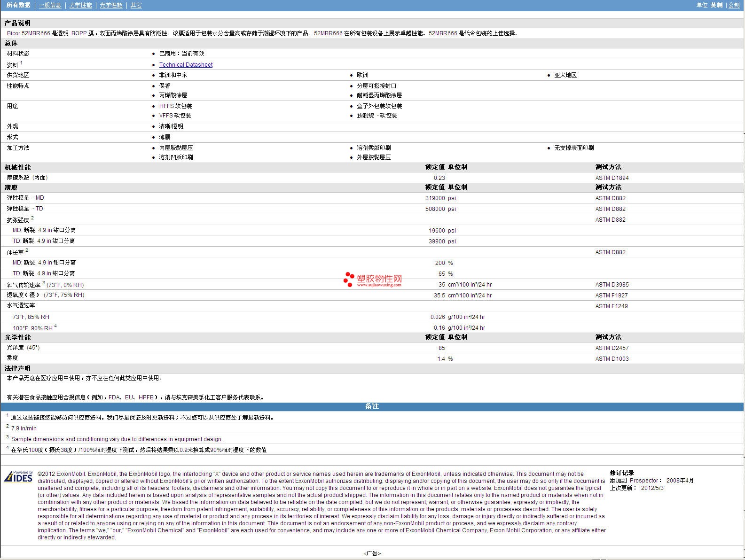Click footnote 2 superscript beside 伸长率
This screenshot has height=560, width=745.
coord(27,250)
